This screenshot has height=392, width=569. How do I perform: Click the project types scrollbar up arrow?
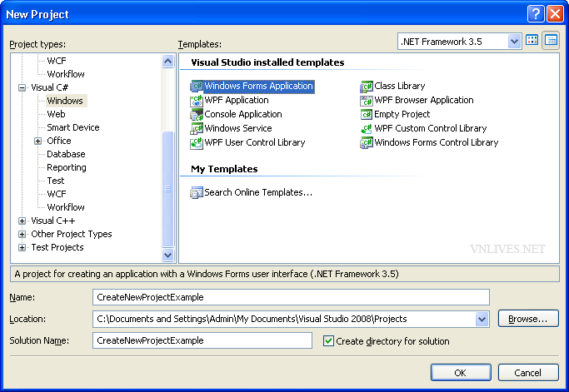[167, 61]
